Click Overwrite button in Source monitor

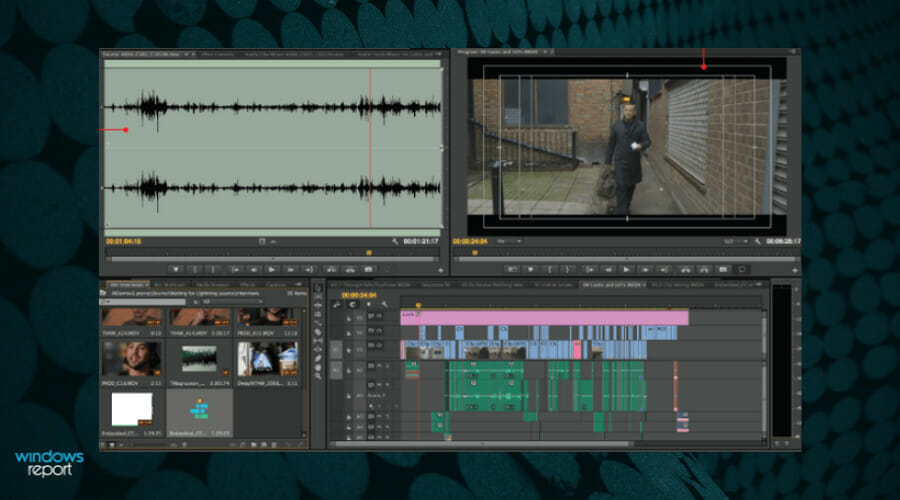(351, 269)
